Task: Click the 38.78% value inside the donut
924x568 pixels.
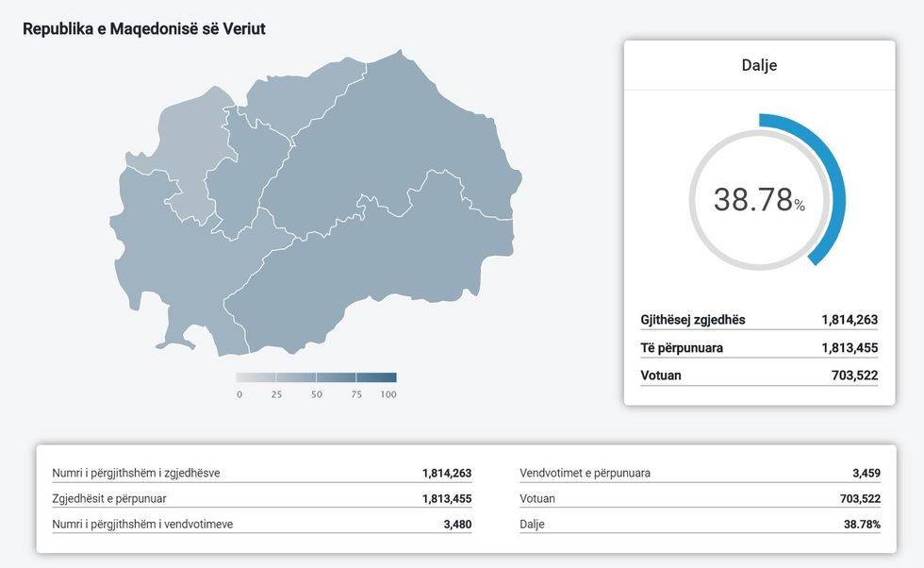Action: 759,200
